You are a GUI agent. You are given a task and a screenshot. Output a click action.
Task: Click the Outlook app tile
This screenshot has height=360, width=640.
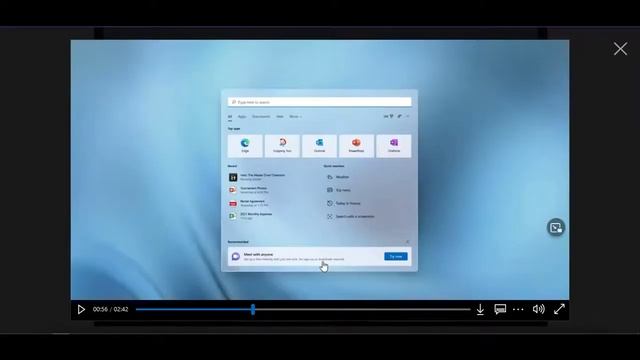319,146
